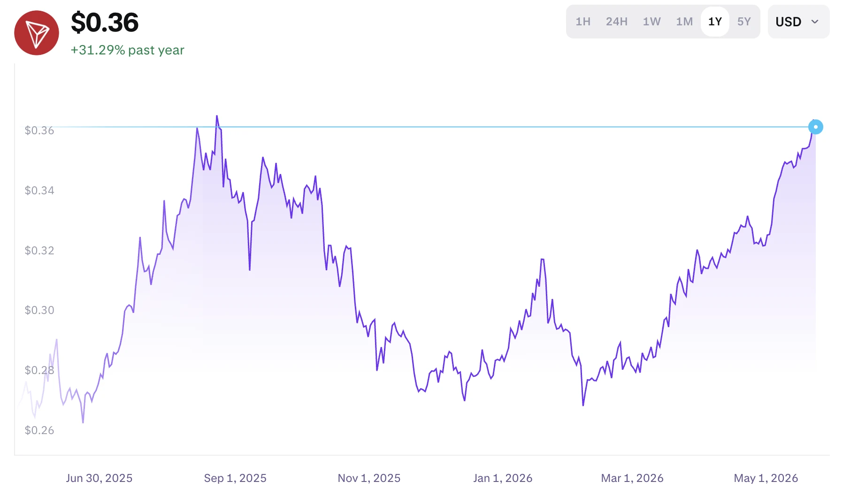
Task: Click the Jan 1, 2026 axis date
Action: [x=503, y=478]
